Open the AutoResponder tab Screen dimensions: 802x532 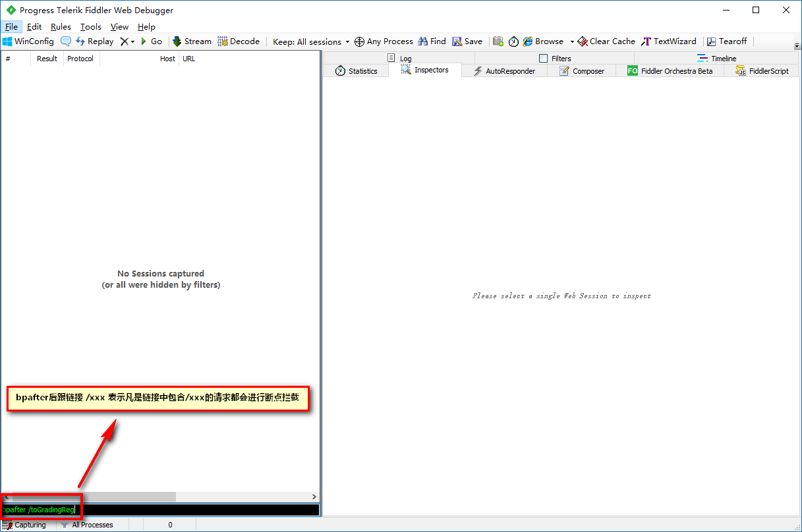(504, 71)
